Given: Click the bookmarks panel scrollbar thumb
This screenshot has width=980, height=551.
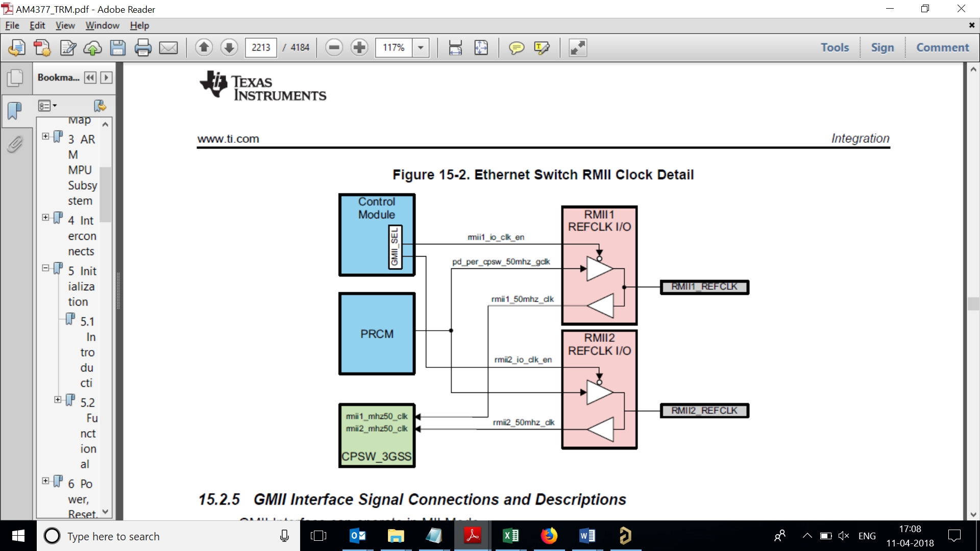Looking at the screenshot, I should pyautogui.click(x=105, y=194).
